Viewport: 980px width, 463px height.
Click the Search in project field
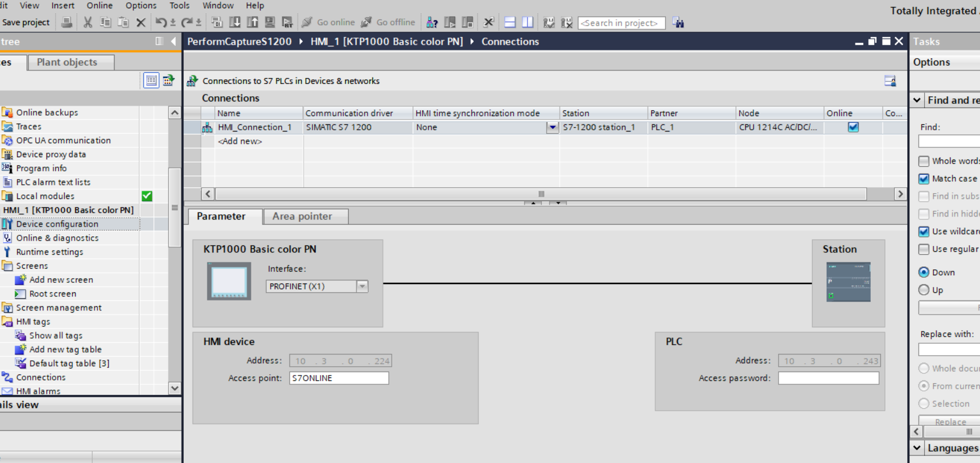(x=622, y=23)
